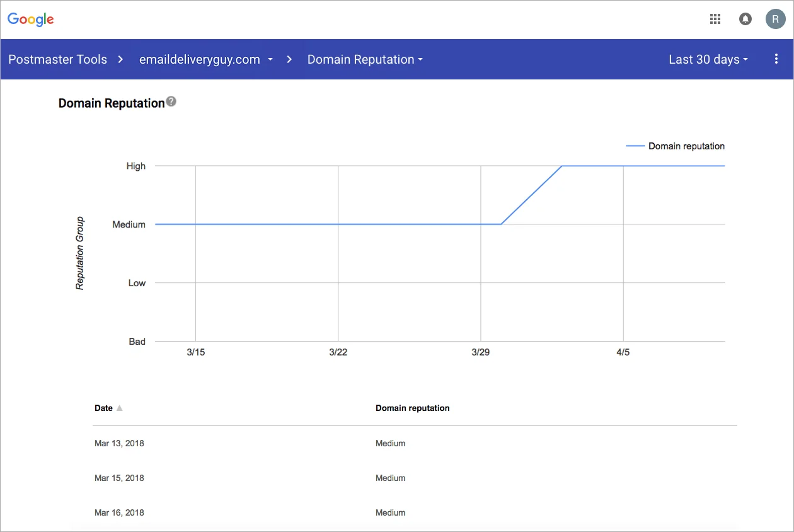Select the Mar 15, 2018 table row
The image size is (794, 532).
(x=415, y=478)
